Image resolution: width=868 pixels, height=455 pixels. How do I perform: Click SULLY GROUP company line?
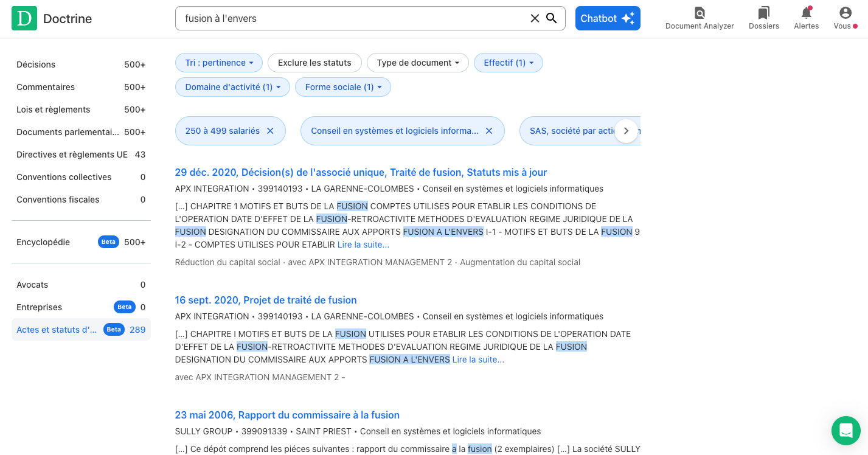click(x=358, y=431)
